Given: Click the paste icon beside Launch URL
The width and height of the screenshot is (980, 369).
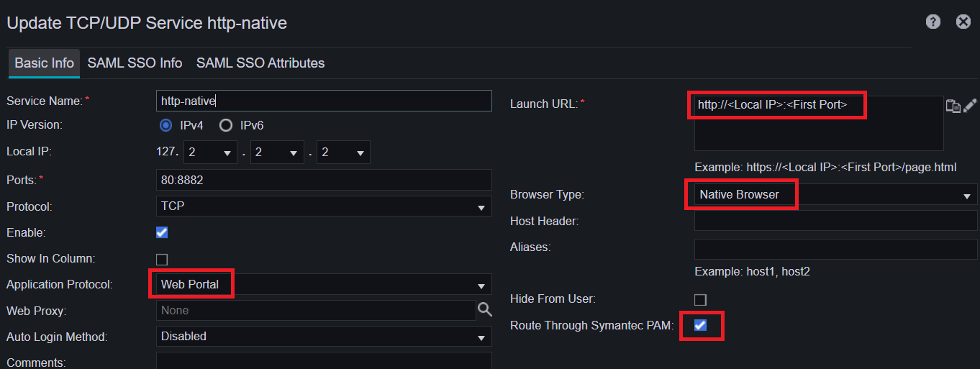Looking at the screenshot, I should click(953, 106).
